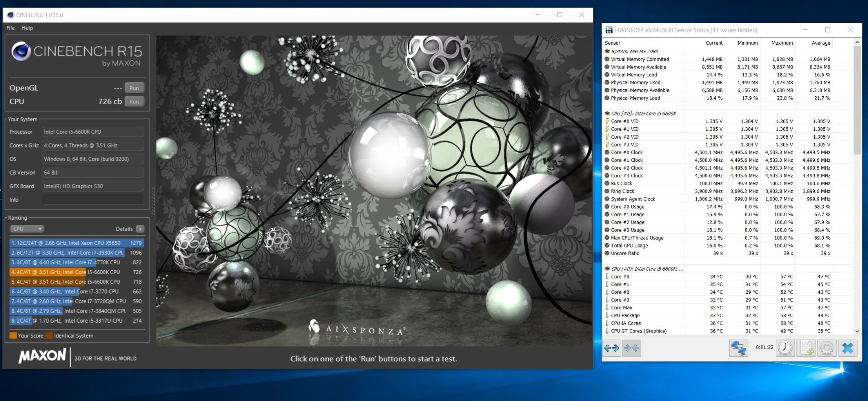Click the Max CPU/Thread Usage row

coord(728,238)
